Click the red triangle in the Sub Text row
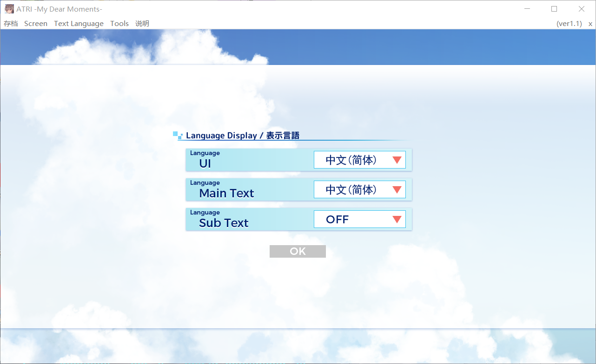This screenshot has height=364, width=596. (x=397, y=220)
